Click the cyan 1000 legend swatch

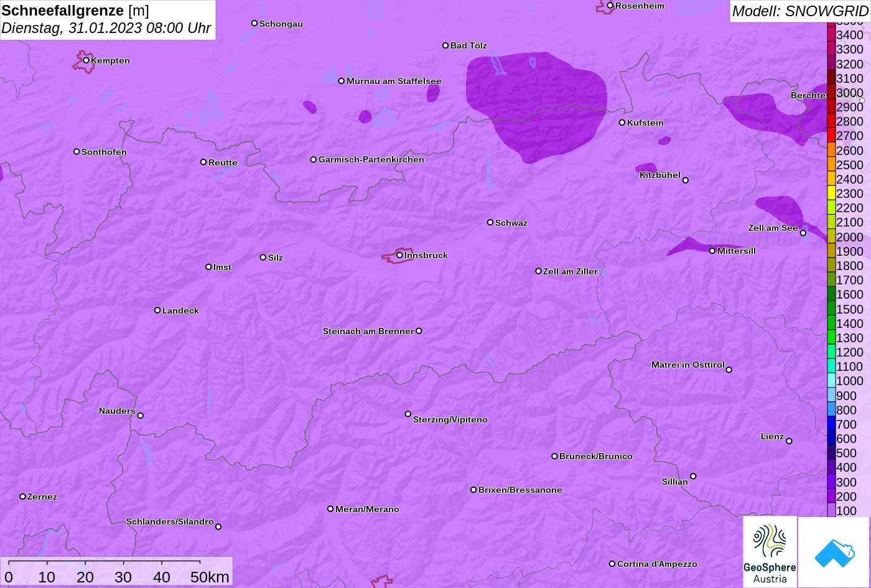831,381
